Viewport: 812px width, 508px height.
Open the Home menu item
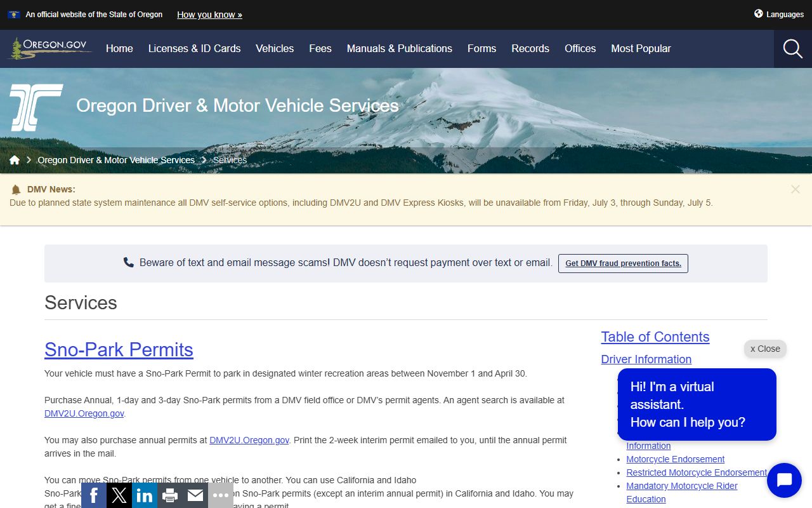tap(119, 49)
